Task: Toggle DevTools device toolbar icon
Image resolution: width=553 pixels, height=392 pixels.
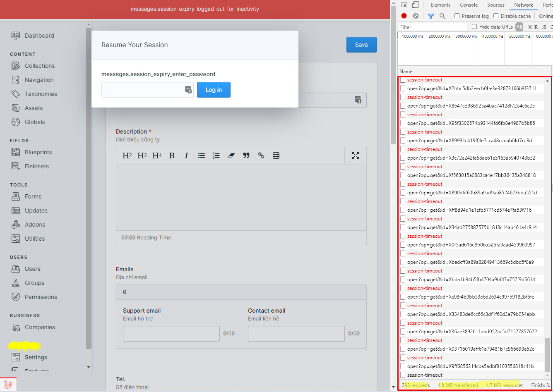Action: (415, 5)
